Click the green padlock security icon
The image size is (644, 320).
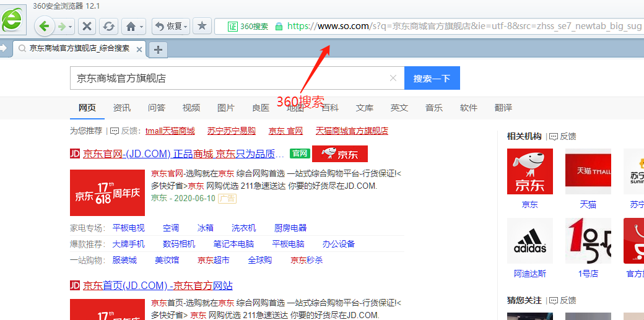[x=279, y=27]
